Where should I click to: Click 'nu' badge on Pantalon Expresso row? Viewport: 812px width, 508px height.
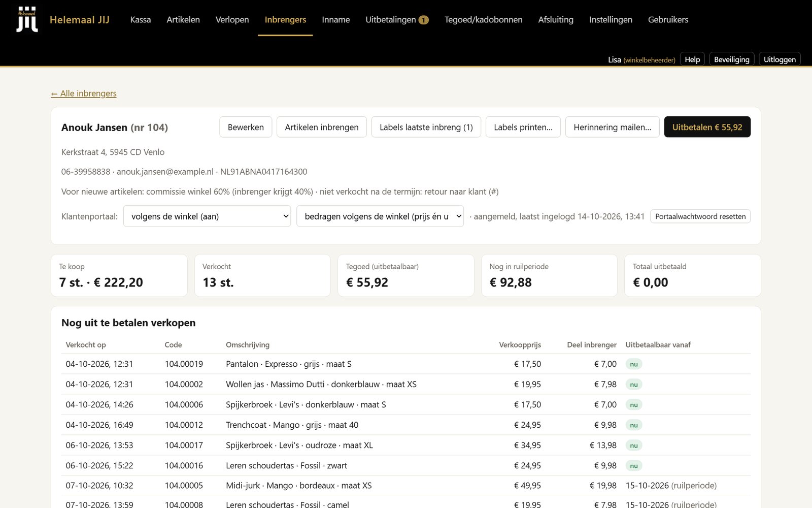(634, 364)
